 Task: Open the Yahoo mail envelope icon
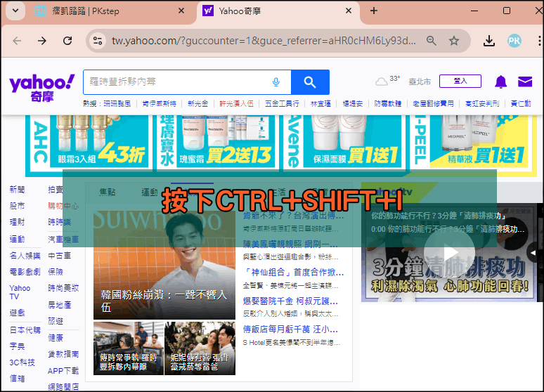(x=525, y=81)
